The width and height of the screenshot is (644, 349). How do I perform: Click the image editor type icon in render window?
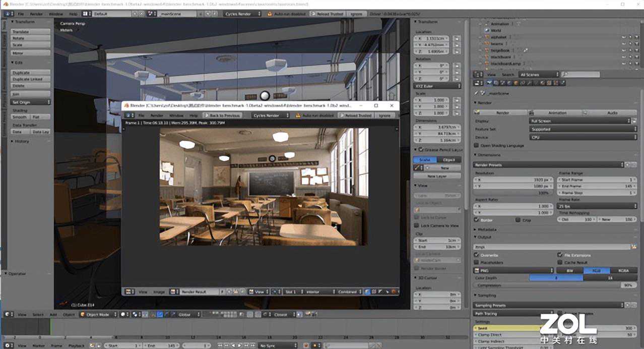pos(129,292)
